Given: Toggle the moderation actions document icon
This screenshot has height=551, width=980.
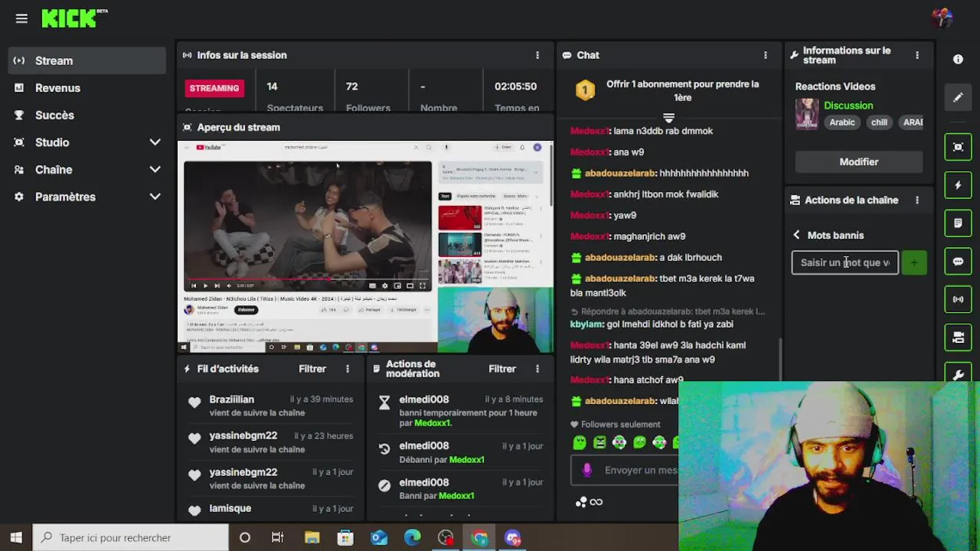Looking at the screenshot, I should 958,223.
